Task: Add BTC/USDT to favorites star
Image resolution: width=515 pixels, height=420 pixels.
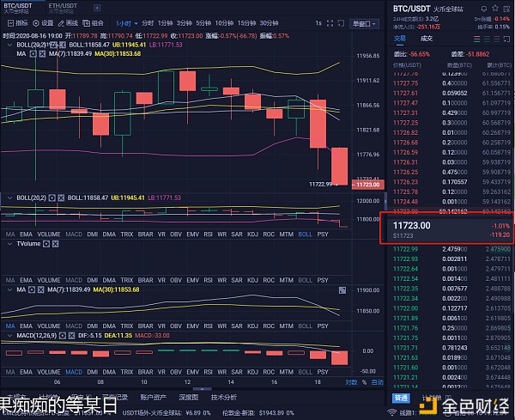Action: click(495, 9)
